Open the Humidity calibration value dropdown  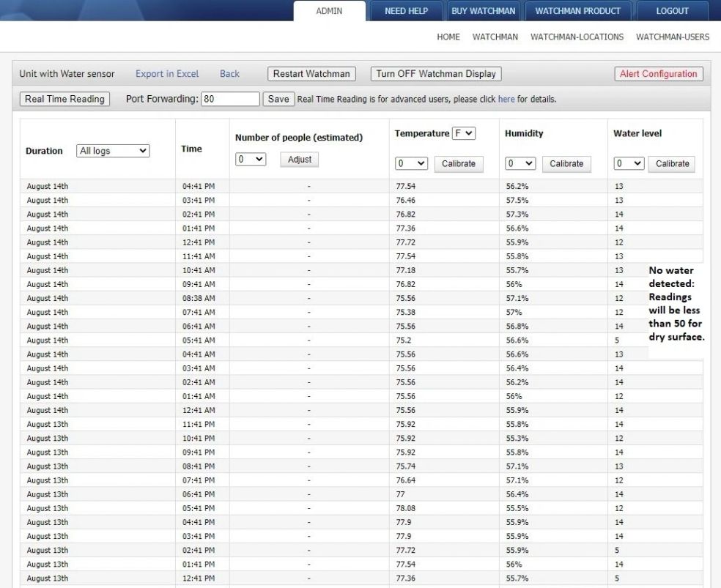coord(520,163)
